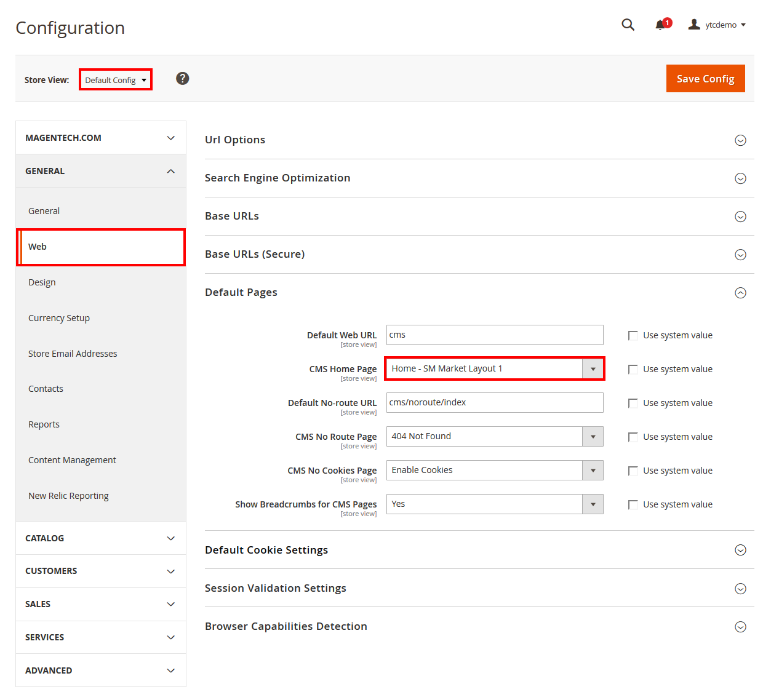Expand the Url Options section
The width and height of the screenshot is (763, 700).
(740, 140)
